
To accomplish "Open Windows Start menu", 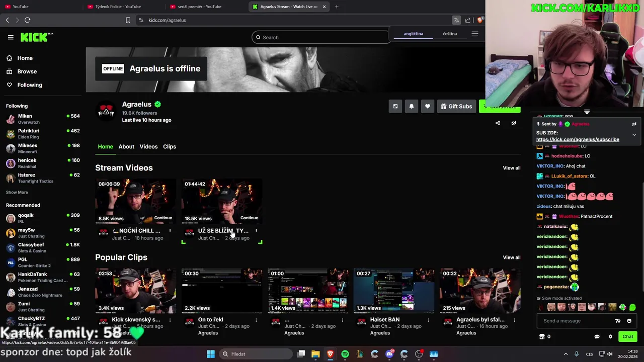I will point(211,354).
